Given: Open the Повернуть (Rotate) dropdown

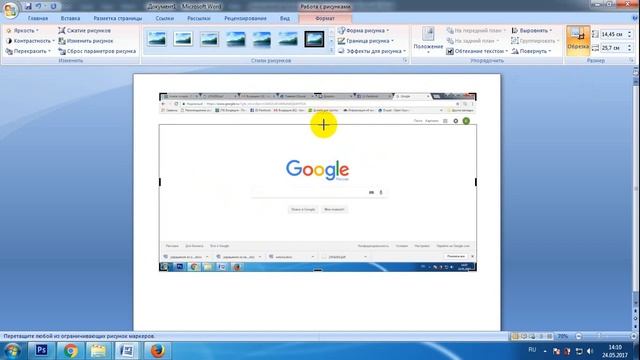Looking at the screenshot, I should (x=531, y=51).
